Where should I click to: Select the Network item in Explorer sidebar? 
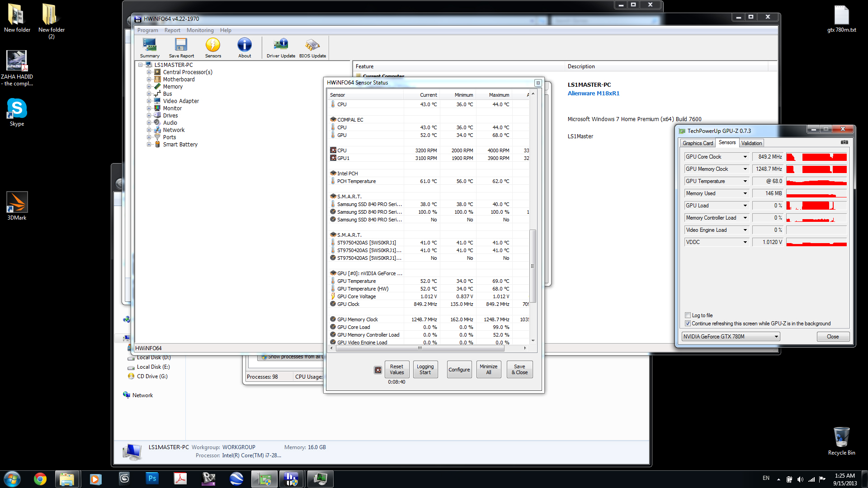point(142,395)
